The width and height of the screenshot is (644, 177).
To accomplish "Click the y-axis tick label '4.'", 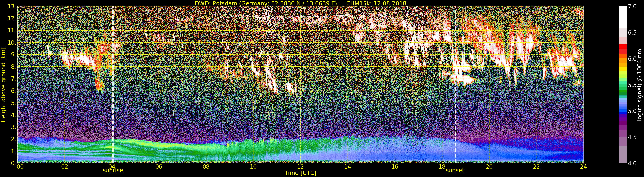I will pos(13,115).
